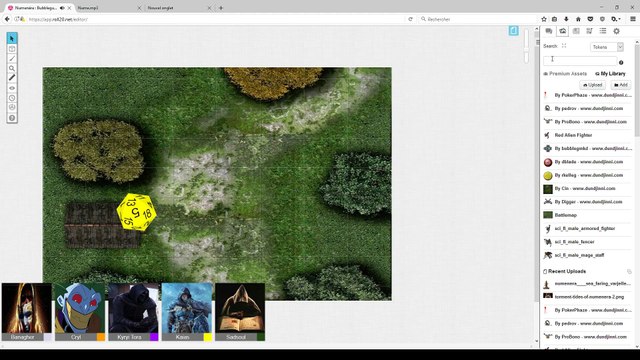Viewport: 640px width, 360px height.
Task: Select the yellow d20 dice token
Action: click(136, 212)
